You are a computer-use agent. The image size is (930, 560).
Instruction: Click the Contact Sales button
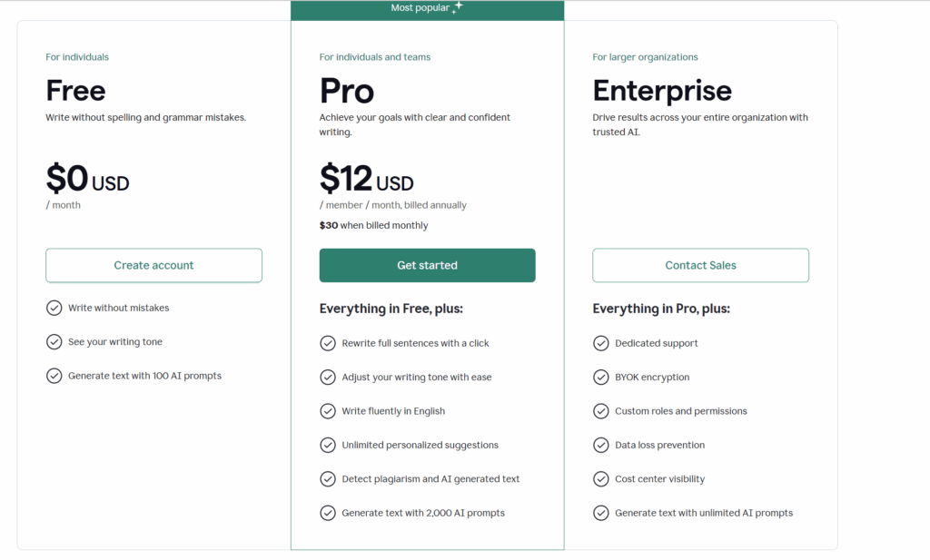(700, 265)
